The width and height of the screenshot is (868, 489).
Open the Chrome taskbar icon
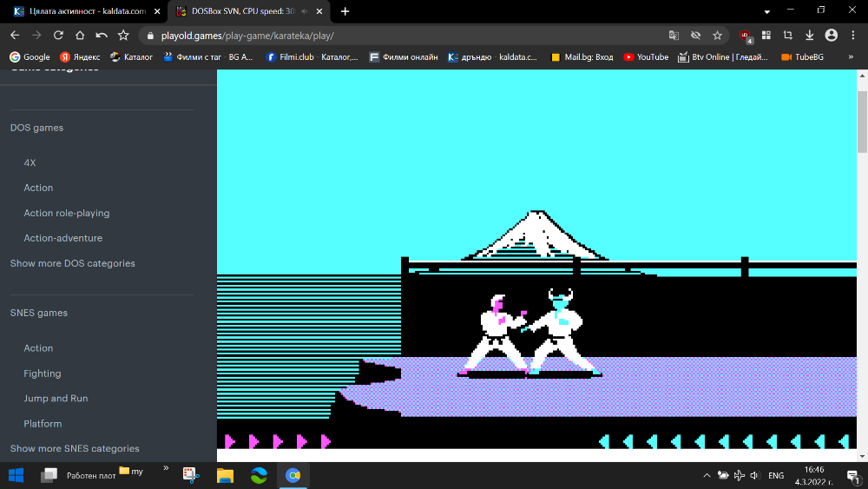click(x=293, y=475)
